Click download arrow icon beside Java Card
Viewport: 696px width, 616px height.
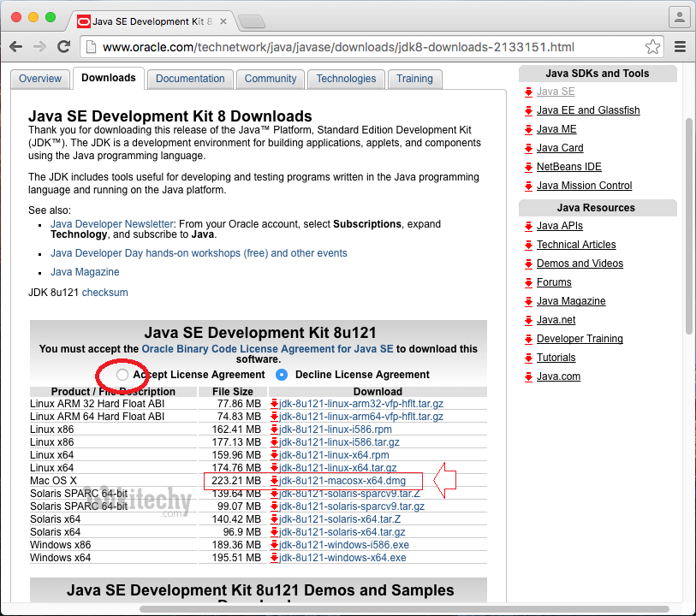[x=528, y=149]
